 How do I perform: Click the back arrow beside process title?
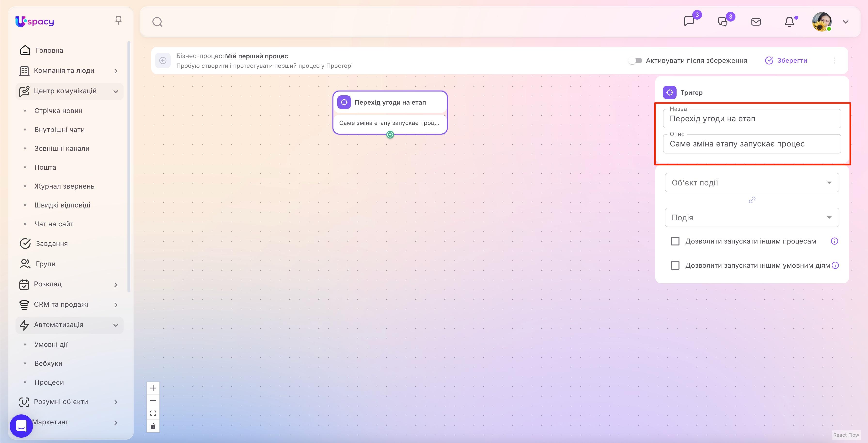(163, 60)
